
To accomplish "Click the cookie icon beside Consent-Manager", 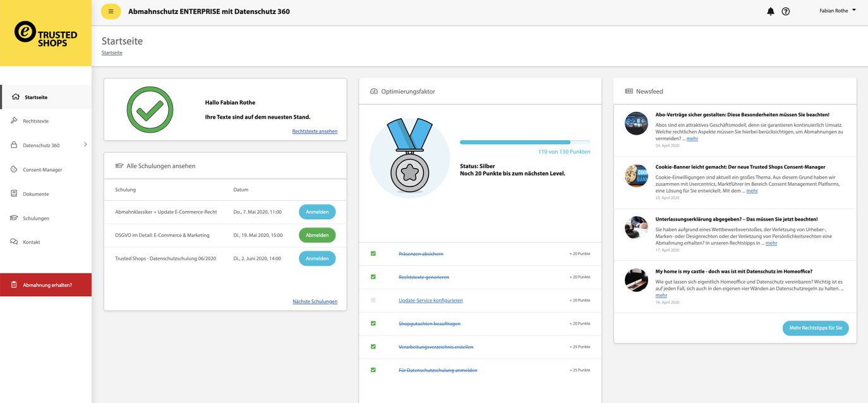I will [x=14, y=169].
